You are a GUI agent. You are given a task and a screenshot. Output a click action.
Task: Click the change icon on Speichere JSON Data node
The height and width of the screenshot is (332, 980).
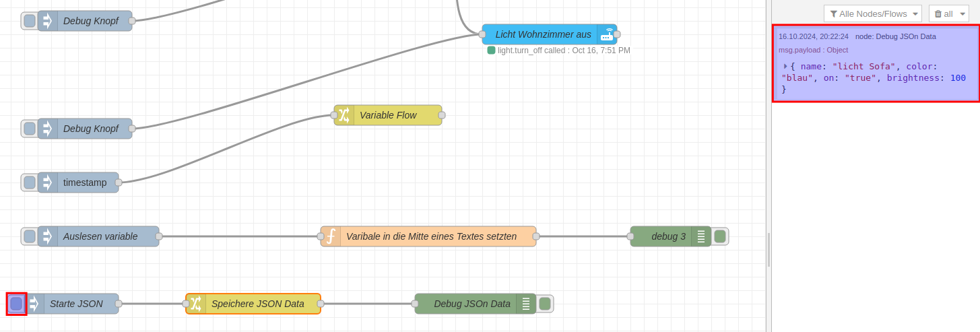196,304
